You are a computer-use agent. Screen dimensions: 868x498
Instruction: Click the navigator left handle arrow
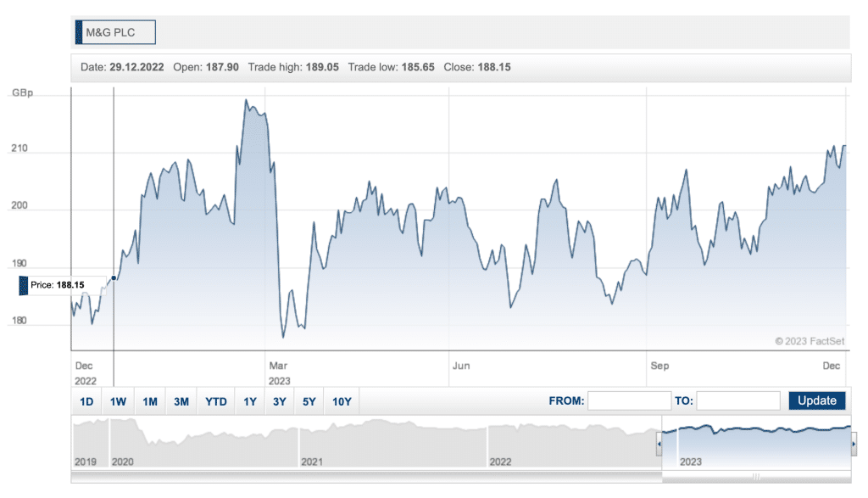click(x=659, y=444)
